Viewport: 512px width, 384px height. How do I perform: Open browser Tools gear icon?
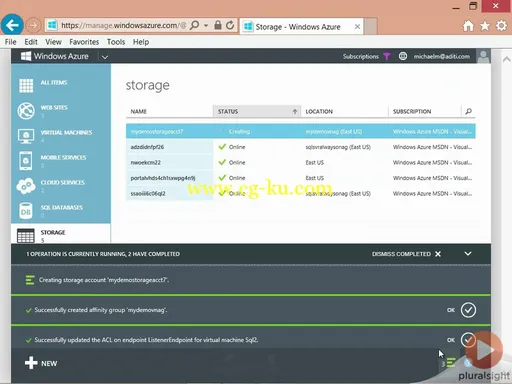click(501, 26)
